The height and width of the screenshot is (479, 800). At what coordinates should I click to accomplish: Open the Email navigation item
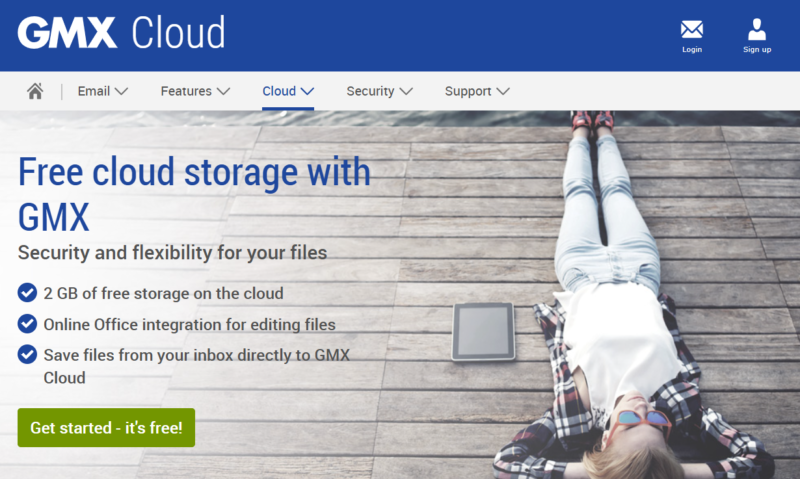[x=103, y=91]
